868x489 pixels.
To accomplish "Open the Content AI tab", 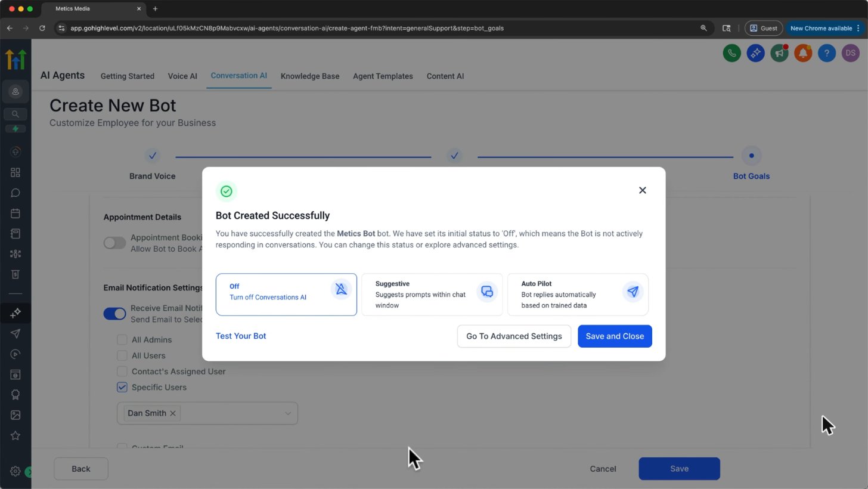I will [x=445, y=76].
